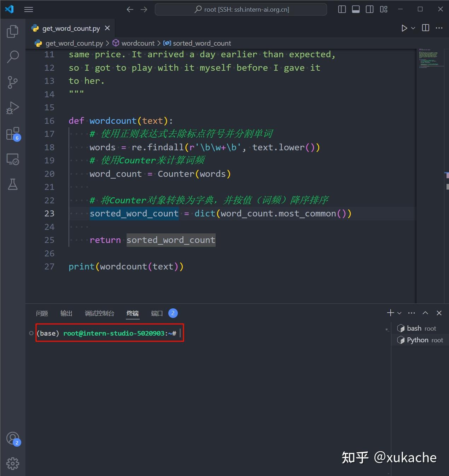Click line number 16 in the gutter
The height and width of the screenshot is (476, 449).
[49, 121]
